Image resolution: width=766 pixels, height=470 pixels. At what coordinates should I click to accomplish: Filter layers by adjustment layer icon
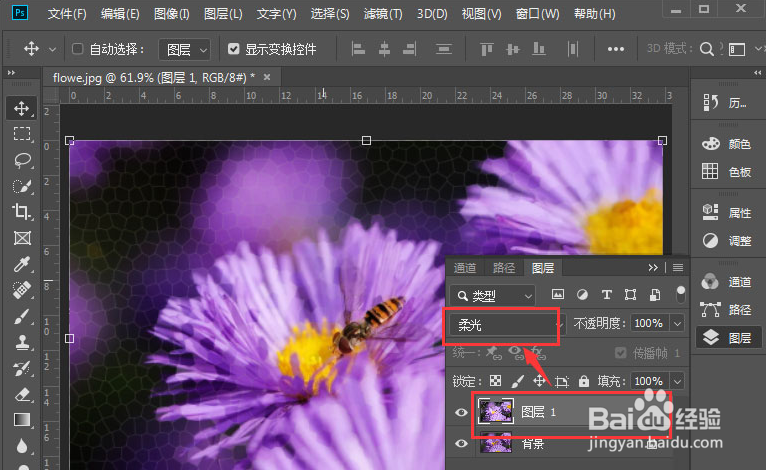(x=582, y=294)
